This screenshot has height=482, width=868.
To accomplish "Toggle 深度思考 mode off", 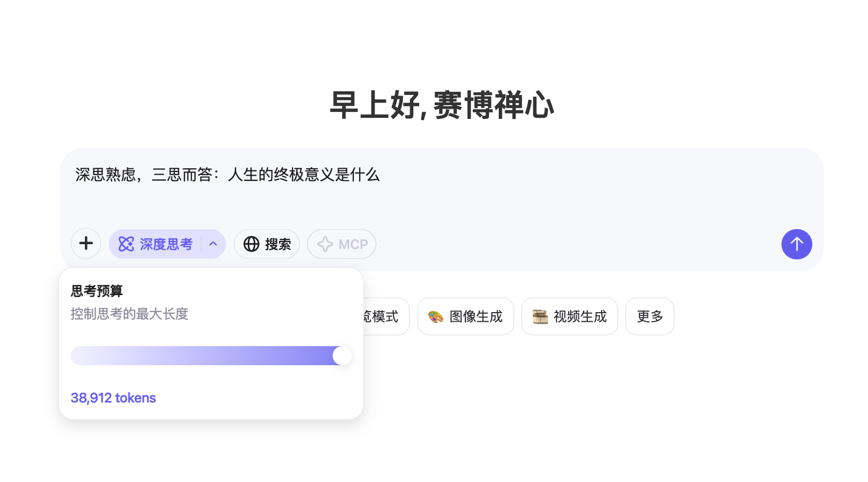I will pos(155,244).
